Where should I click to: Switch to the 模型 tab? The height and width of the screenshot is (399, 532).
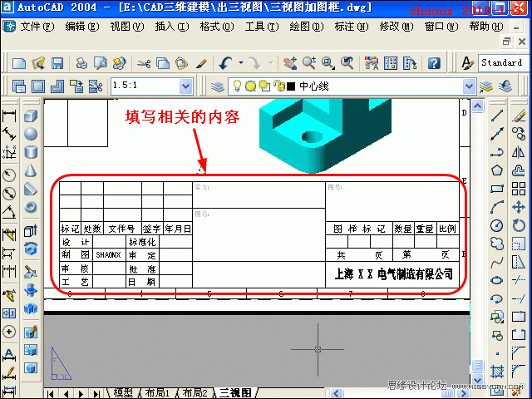pyautogui.click(x=122, y=392)
